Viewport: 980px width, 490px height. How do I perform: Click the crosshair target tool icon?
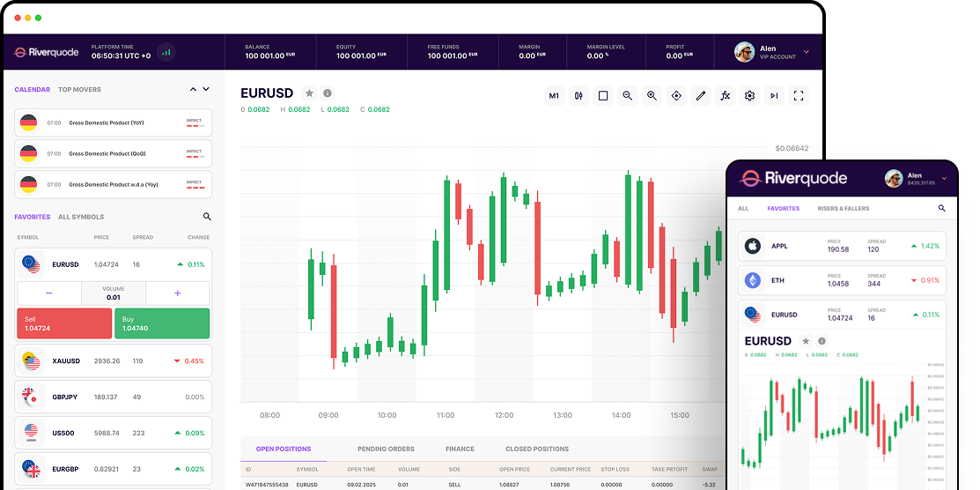(x=676, y=96)
